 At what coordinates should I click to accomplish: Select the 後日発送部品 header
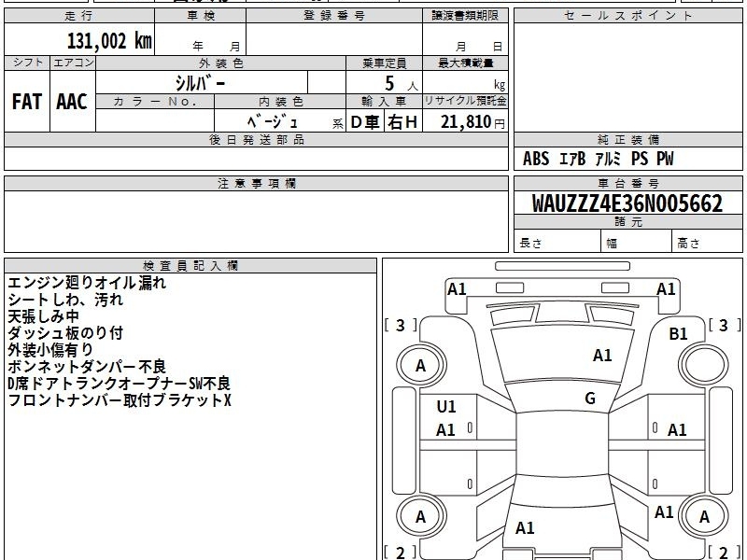(256, 139)
